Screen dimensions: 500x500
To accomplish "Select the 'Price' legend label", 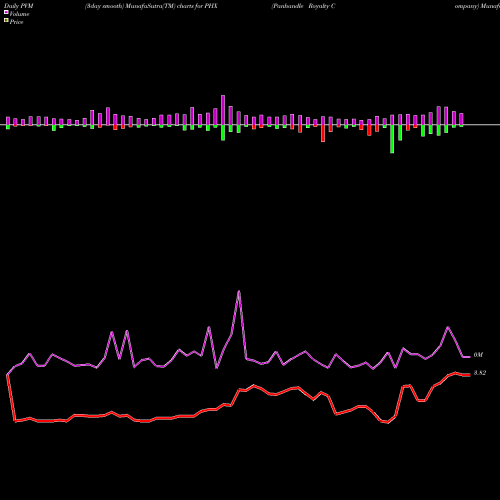I will pyautogui.click(x=16, y=22).
